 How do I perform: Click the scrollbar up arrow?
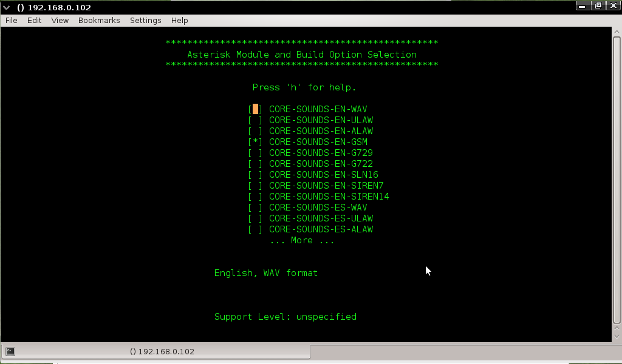pos(617,32)
